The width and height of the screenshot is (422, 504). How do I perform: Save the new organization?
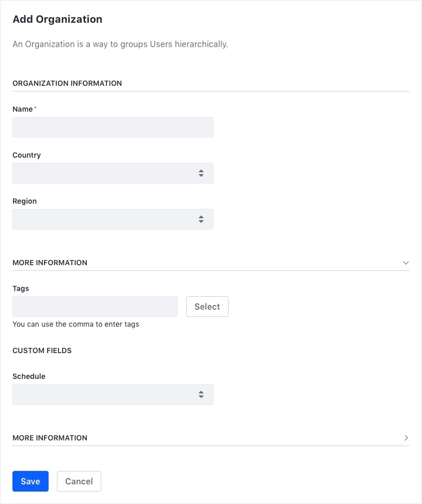[x=30, y=481]
